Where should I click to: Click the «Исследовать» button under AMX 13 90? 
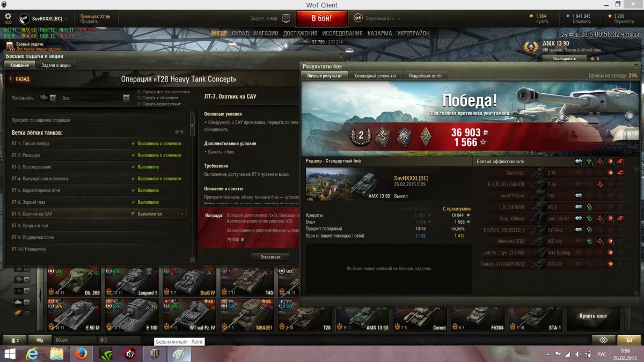(x=565, y=58)
